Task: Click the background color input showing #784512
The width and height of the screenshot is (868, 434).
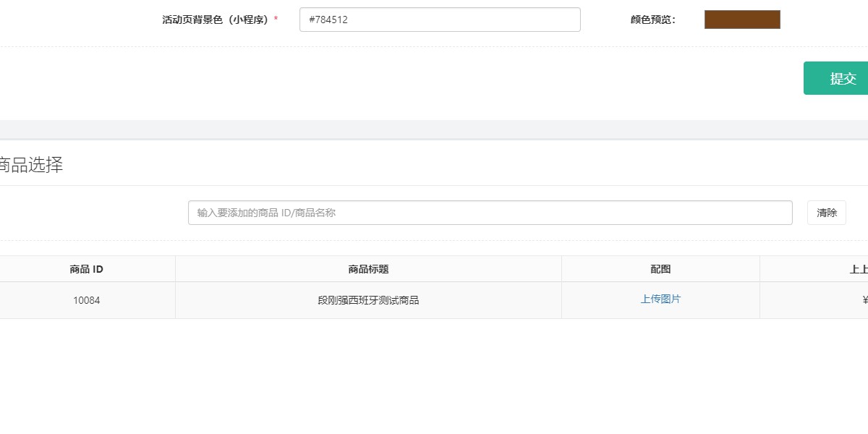Action: (440, 20)
